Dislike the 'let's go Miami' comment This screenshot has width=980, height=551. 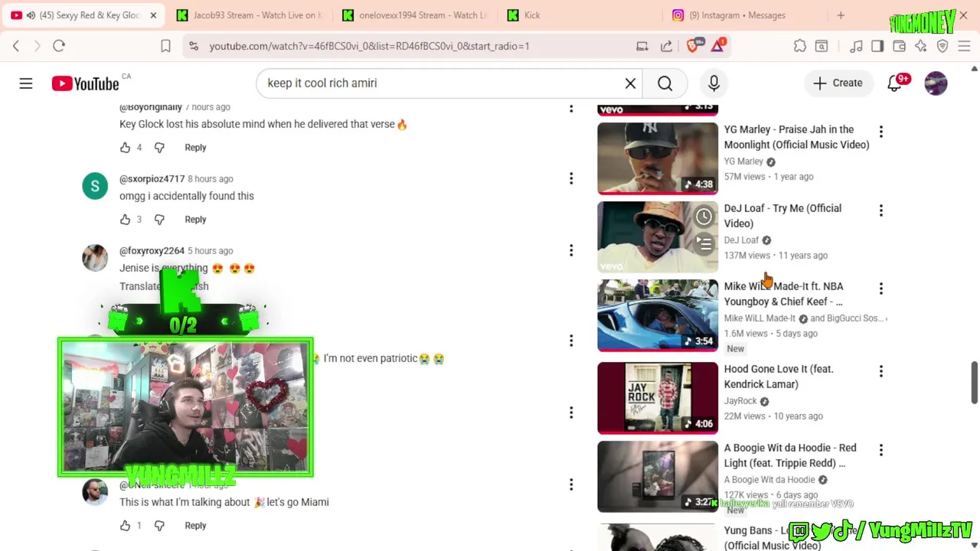tap(159, 526)
